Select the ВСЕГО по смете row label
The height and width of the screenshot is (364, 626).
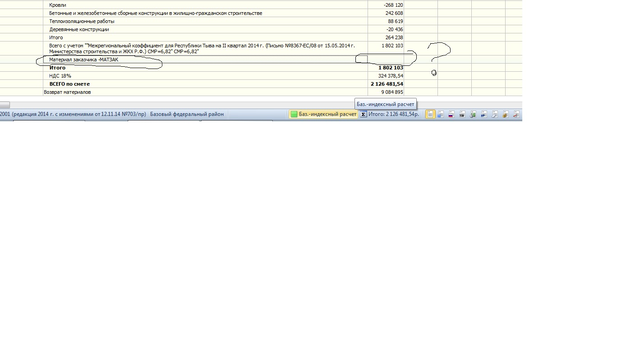point(69,84)
